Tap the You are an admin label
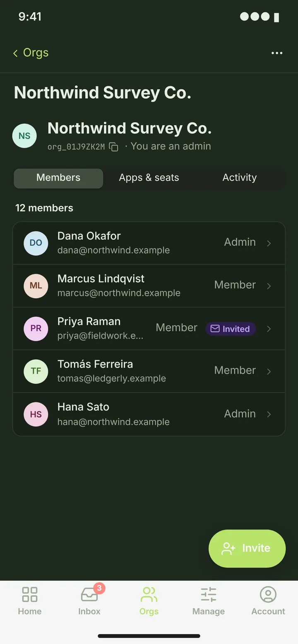This screenshot has height=644, width=298. point(171,146)
